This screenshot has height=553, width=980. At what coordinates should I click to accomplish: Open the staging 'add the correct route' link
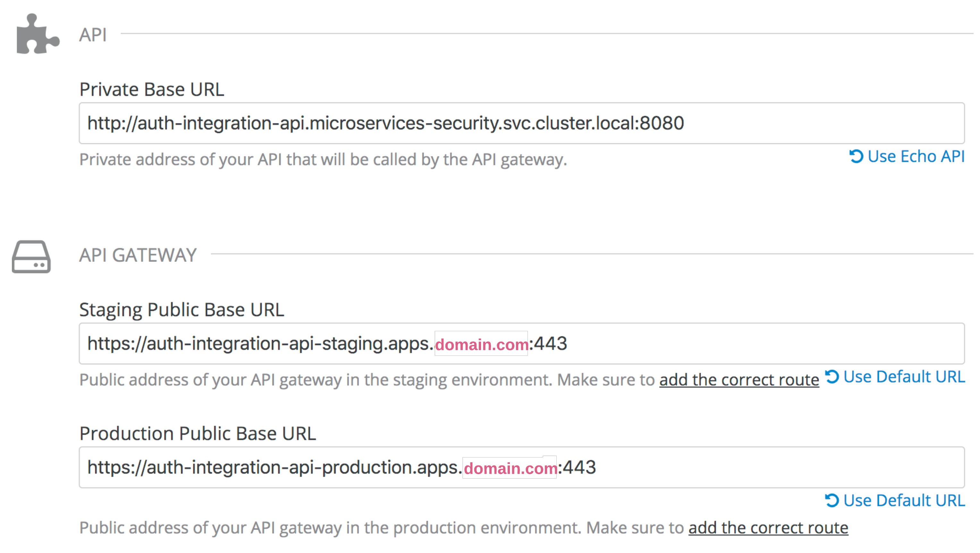pyautogui.click(x=739, y=380)
